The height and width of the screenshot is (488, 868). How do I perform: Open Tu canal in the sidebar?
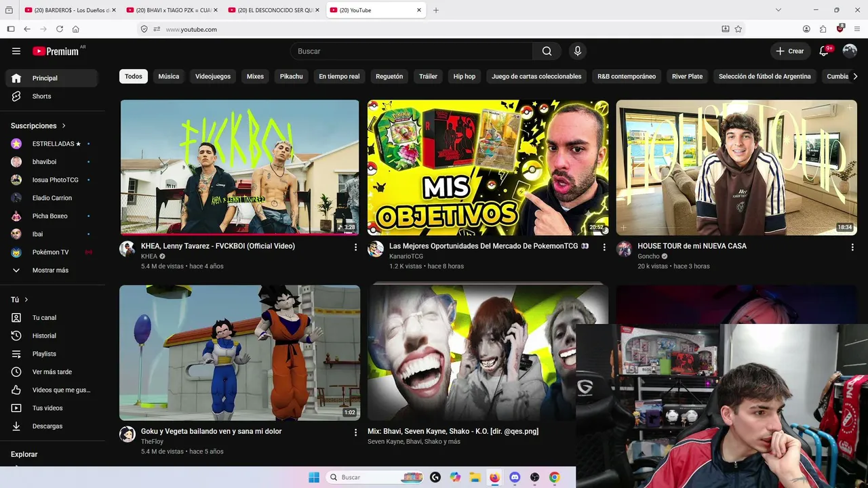(52, 318)
